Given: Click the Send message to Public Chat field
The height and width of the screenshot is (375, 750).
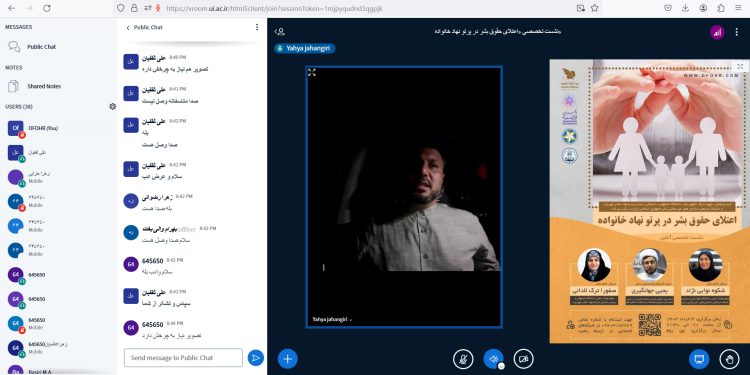Looking at the screenshot, I should click(x=183, y=358).
